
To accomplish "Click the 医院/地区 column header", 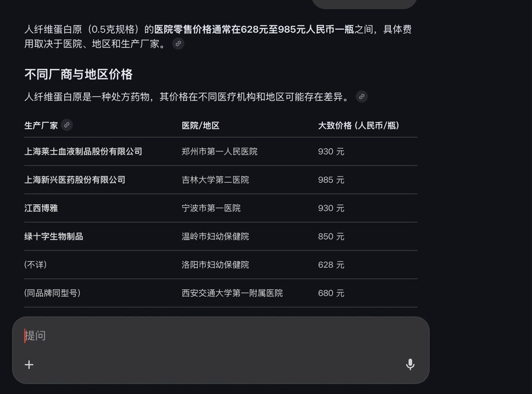I will pyautogui.click(x=200, y=125).
